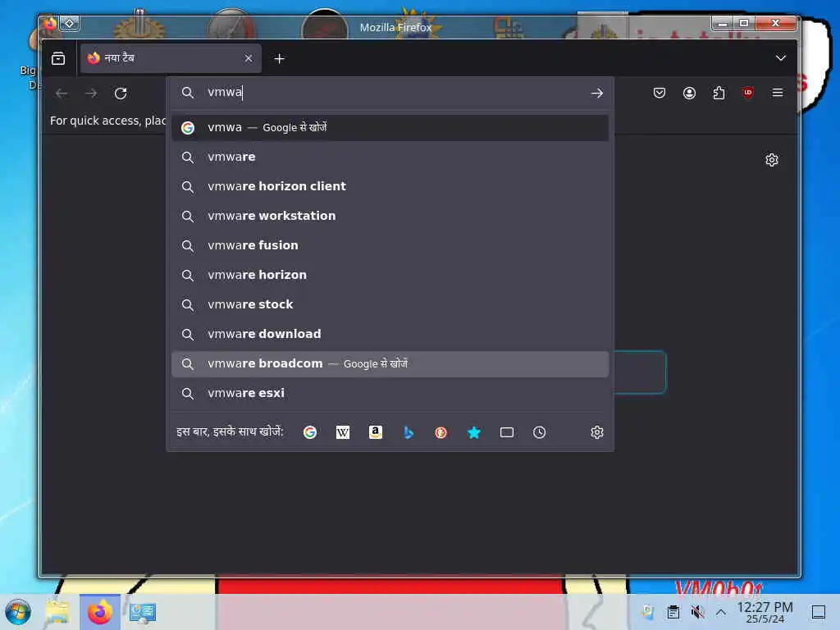840x630 pixels.
Task: Open the uBlock Origin extension icon
Action: (x=748, y=93)
